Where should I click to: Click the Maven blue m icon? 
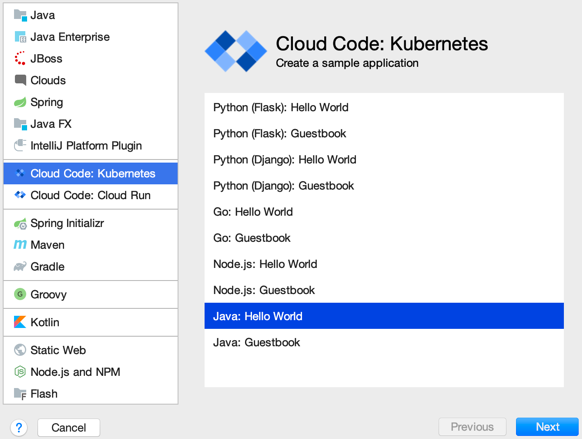(20, 245)
